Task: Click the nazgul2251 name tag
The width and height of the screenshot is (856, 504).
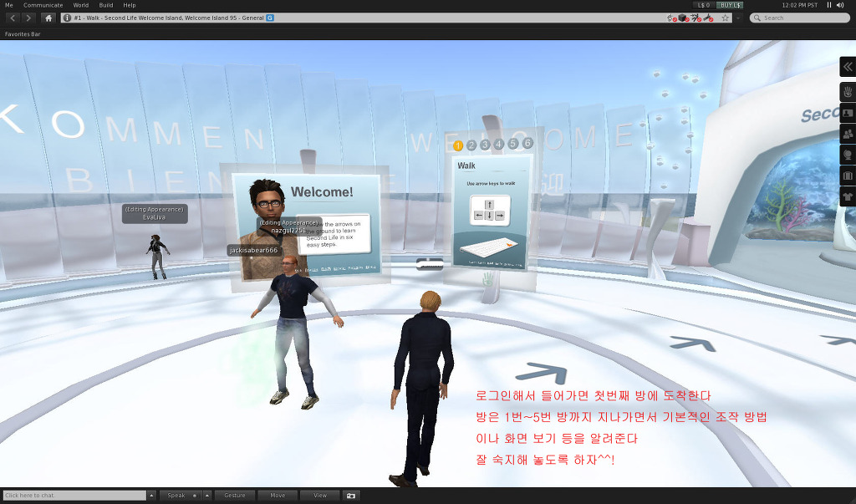Action: (x=289, y=227)
